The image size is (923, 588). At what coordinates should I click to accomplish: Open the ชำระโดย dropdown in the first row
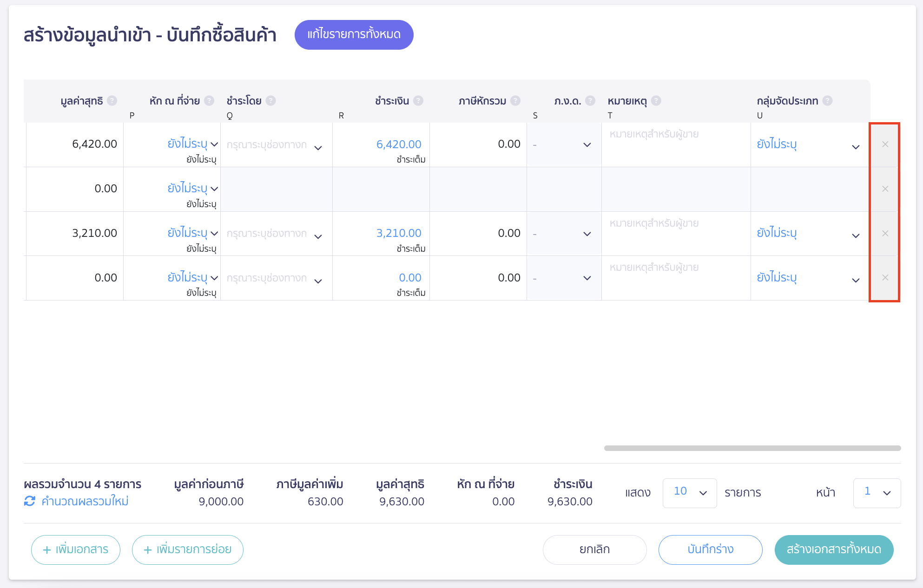coord(319,148)
